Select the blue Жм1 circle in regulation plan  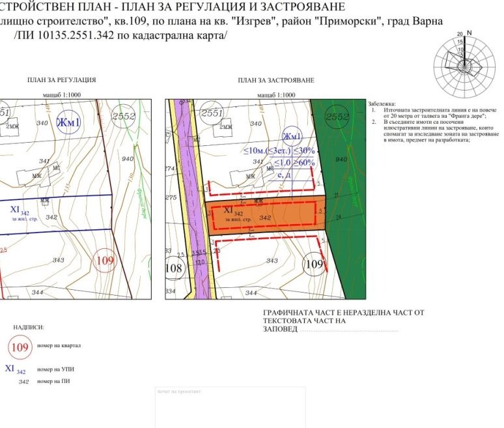(x=68, y=122)
